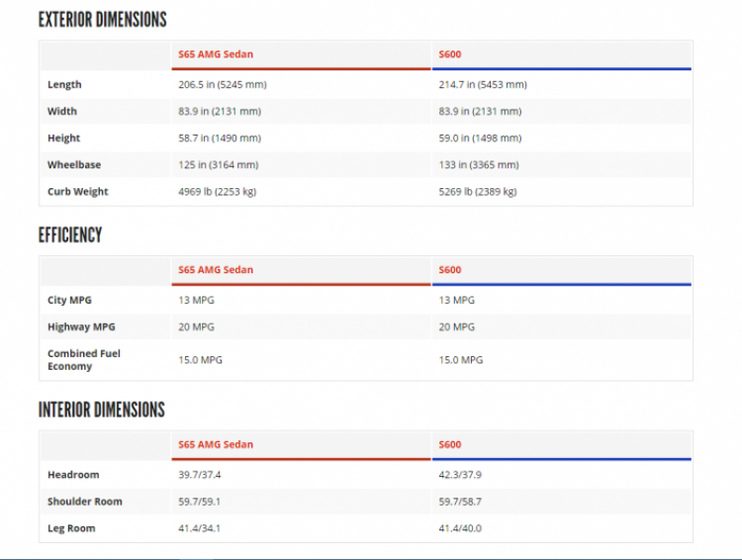Open S600 link in Interior Dimensions table
This screenshot has width=742, height=560.
point(449,444)
